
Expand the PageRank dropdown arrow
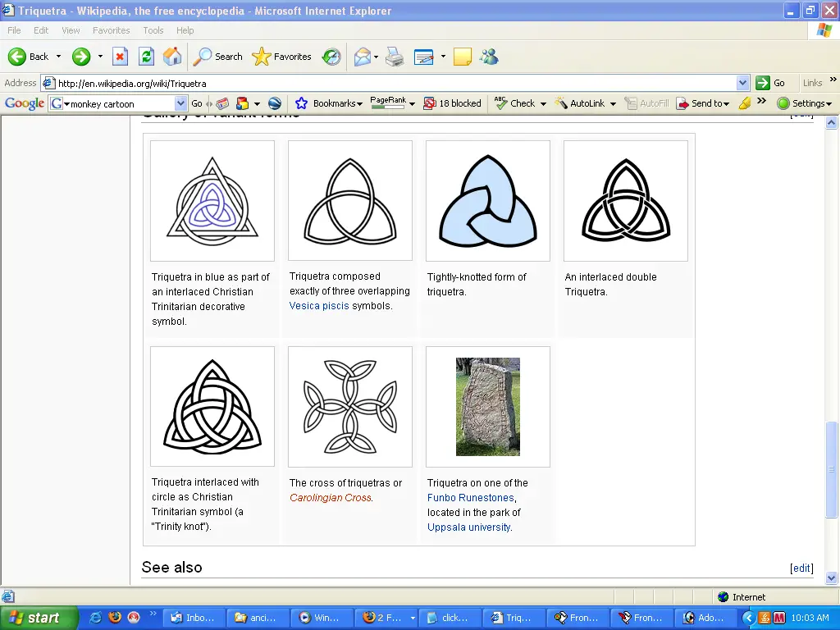(x=412, y=103)
